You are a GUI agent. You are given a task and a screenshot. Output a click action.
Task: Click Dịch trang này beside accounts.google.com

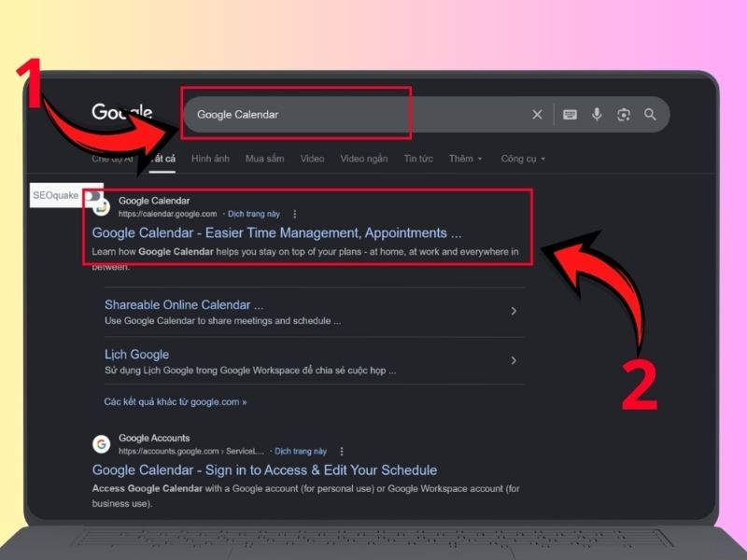301,452
